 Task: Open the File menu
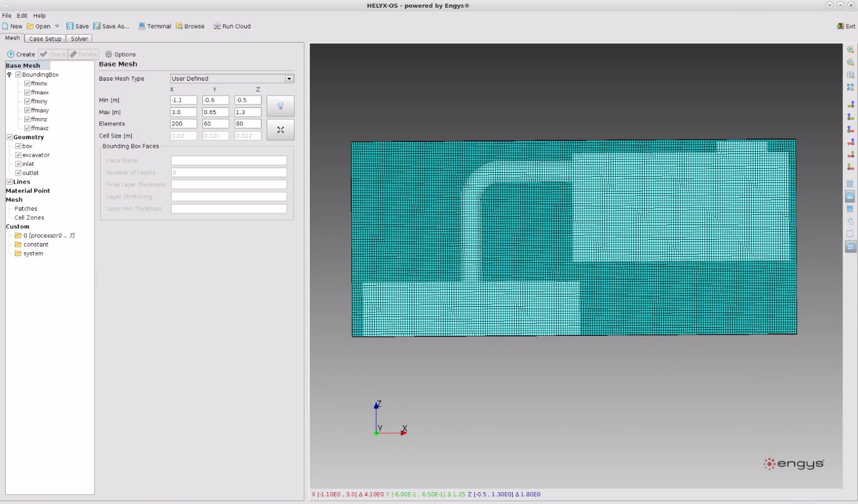[x=7, y=15]
